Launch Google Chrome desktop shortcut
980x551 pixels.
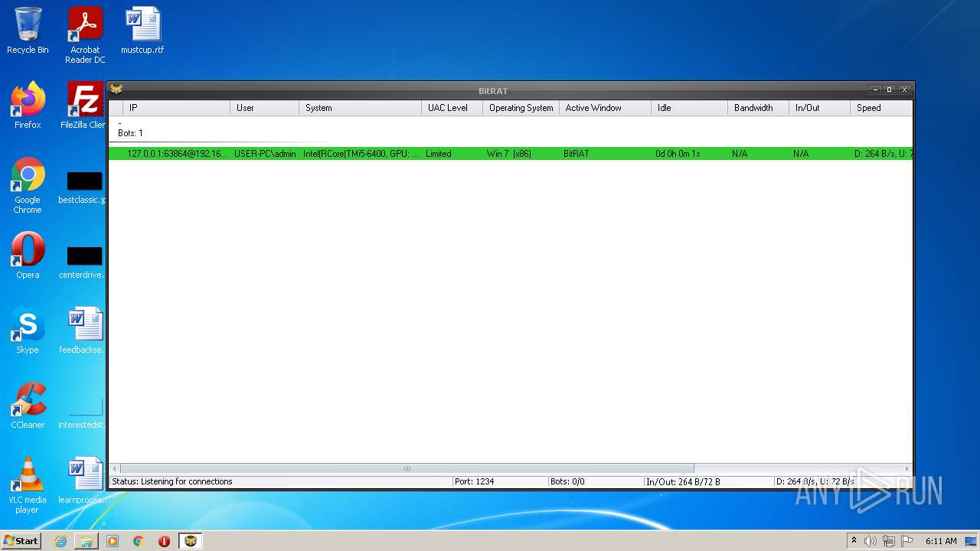click(x=28, y=185)
